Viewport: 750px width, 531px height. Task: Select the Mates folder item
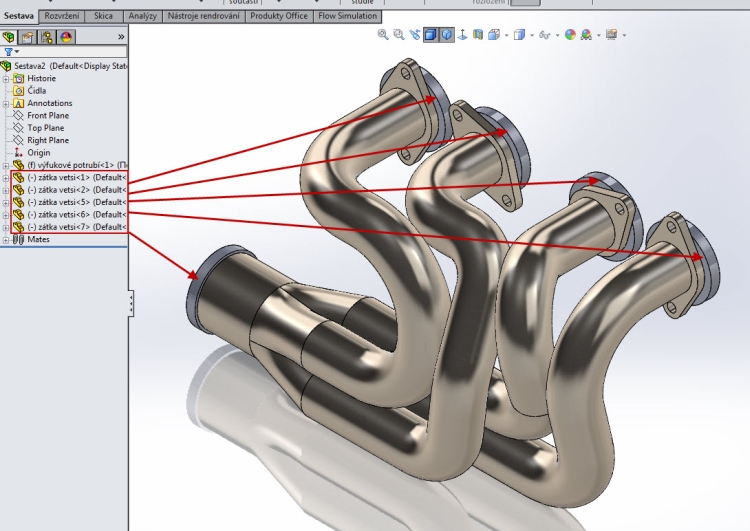point(38,240)
